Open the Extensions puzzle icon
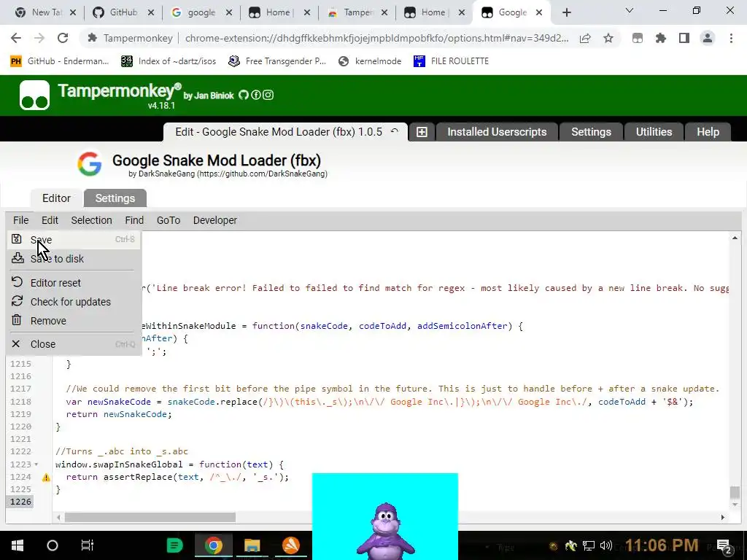Screen dimensions: 747x560 click(x=661, y=38)
